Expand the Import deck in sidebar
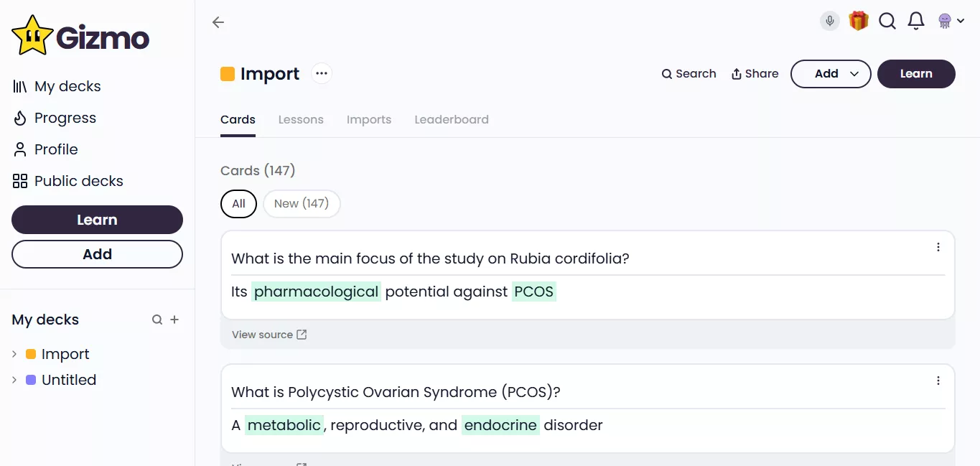The height and width of the screenshot is (466, 980). coord(14,354)
